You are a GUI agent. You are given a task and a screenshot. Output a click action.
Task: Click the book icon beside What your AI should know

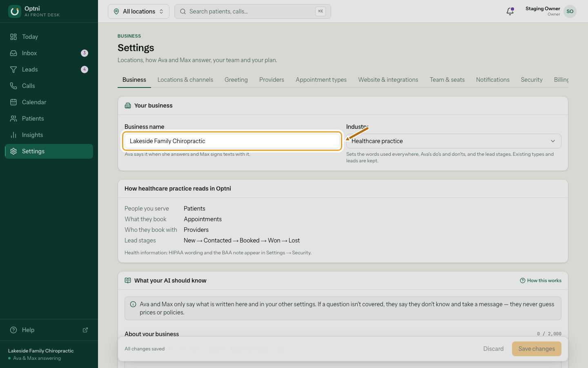click(128, 280)
